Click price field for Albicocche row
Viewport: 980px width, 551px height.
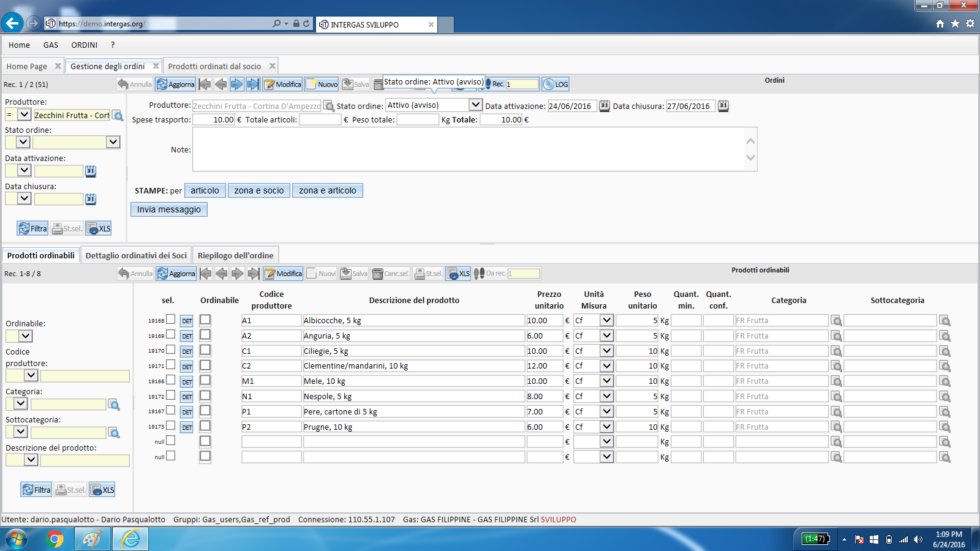tap(545, 321)
